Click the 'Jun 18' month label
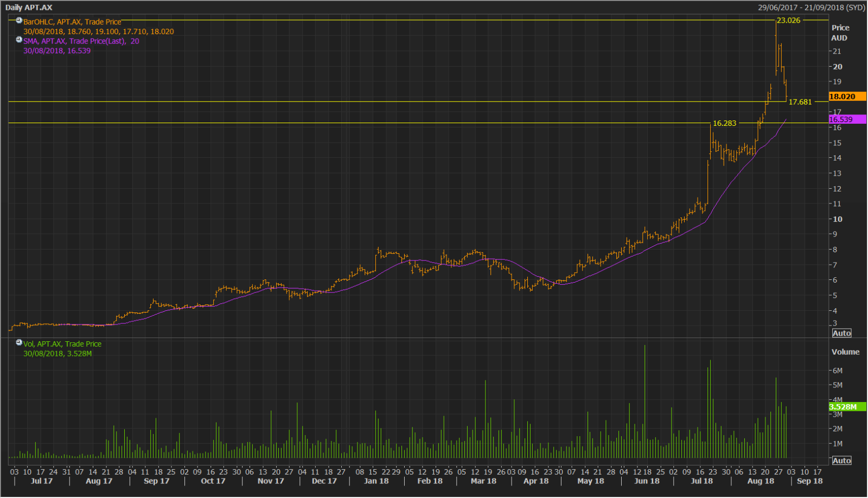This screenshot has width=868, height=498. tap(647, 481)
